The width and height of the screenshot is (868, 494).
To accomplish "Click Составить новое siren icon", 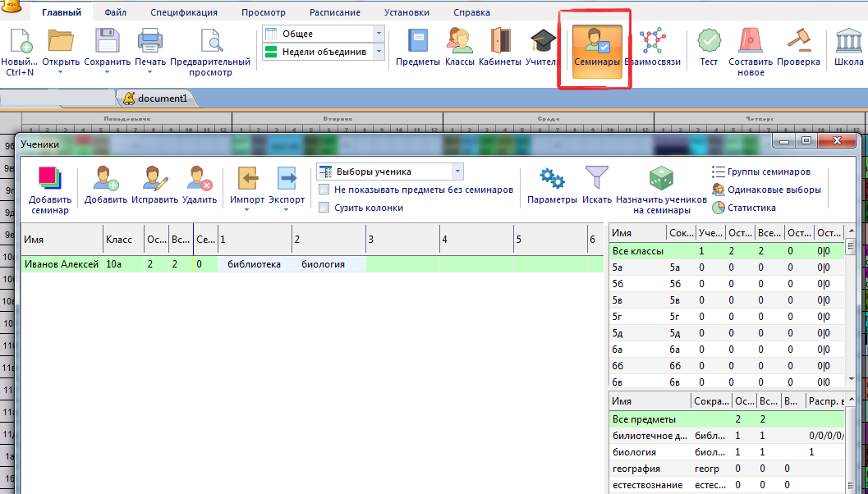I will (751, 41).
